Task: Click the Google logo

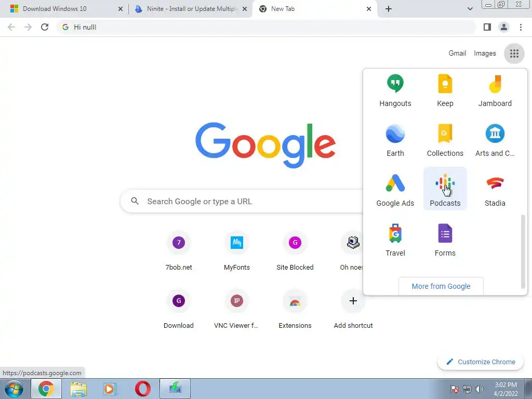Action: 265,145
